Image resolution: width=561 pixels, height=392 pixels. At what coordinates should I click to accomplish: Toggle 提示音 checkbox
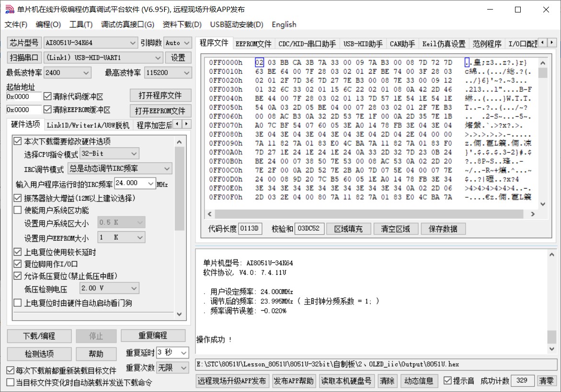pos(447,381)
